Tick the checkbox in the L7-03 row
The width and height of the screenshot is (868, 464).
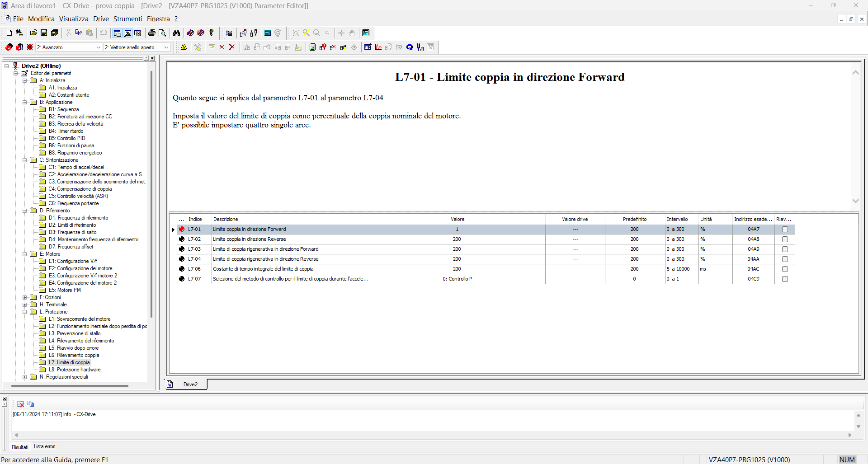[x=785, y=249]
